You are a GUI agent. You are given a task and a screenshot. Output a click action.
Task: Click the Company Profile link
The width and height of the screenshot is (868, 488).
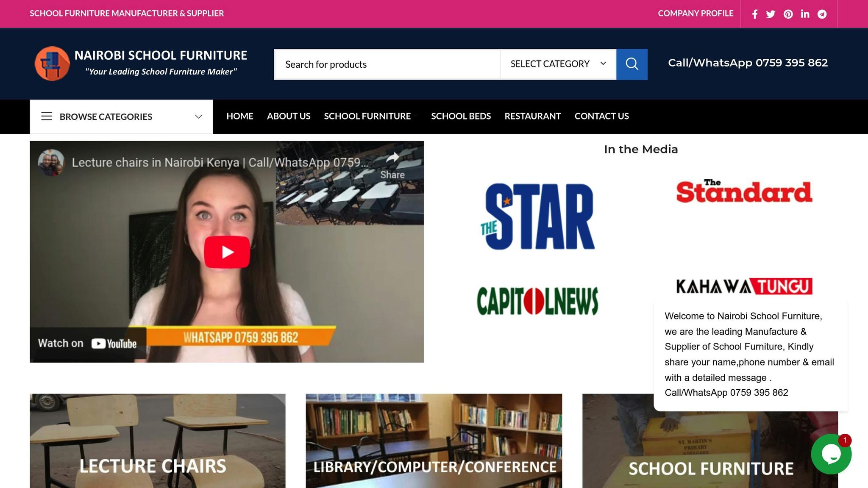[696, 14]
